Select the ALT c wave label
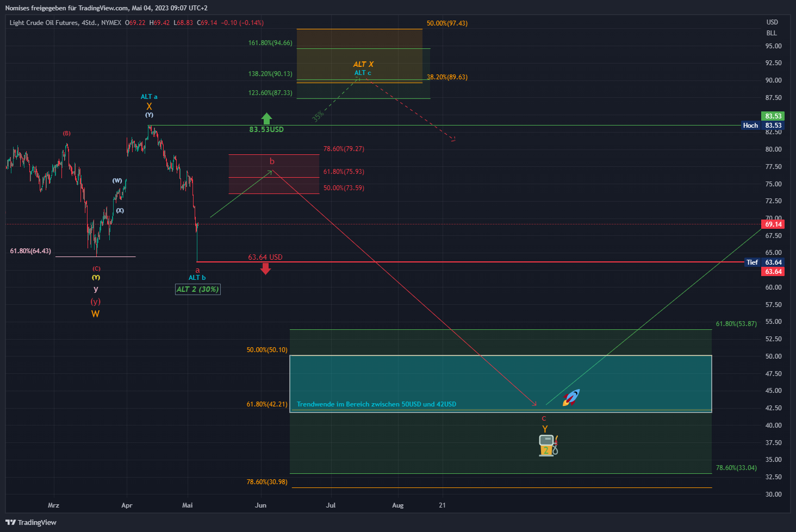 pyautogui.click(x=363, y=73)
